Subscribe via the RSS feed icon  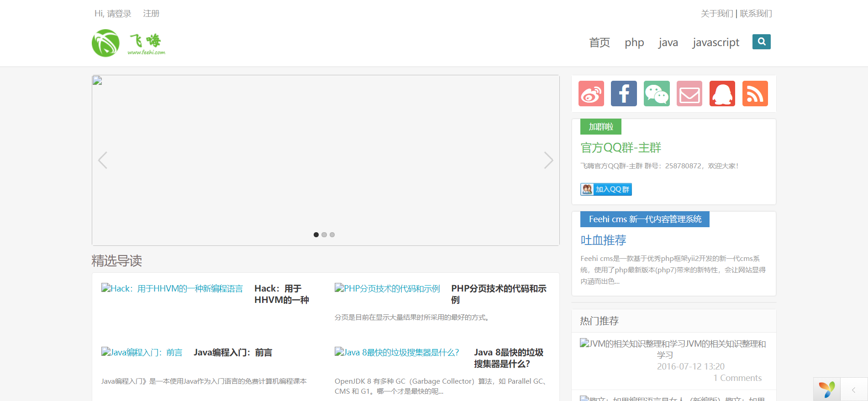pyautogui.click(x=755, y=94)
